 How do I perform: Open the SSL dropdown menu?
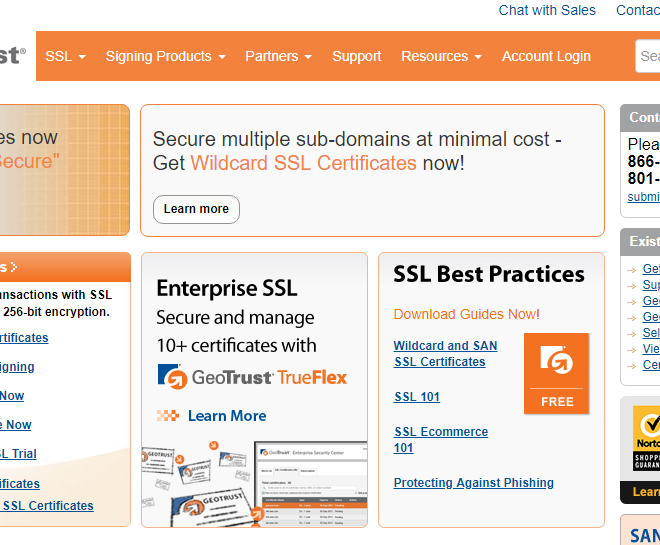(x=65, y=56)
